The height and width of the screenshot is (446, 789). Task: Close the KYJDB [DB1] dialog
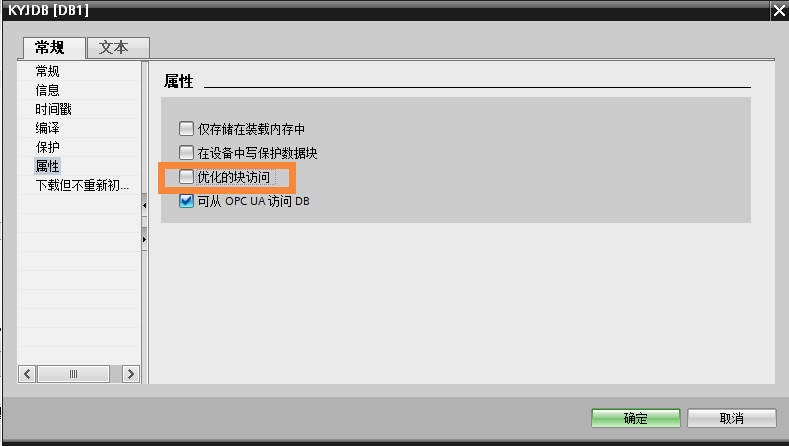(x=779, y=11)
